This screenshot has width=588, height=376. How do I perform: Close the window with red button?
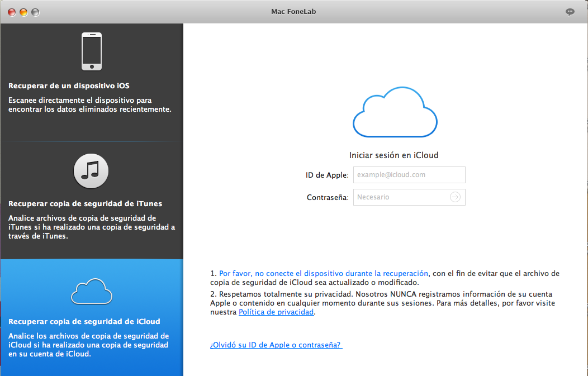[12, 12]
